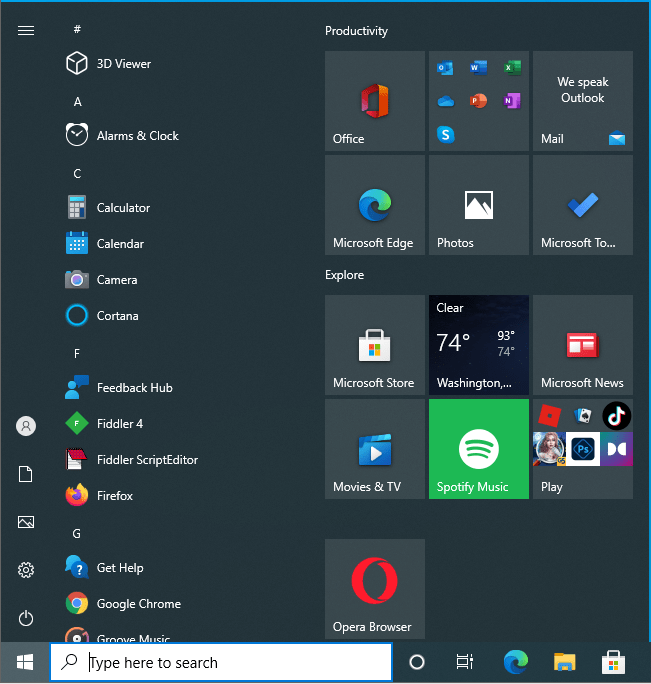
Task: Open the user account button
Action: [26, 426]
